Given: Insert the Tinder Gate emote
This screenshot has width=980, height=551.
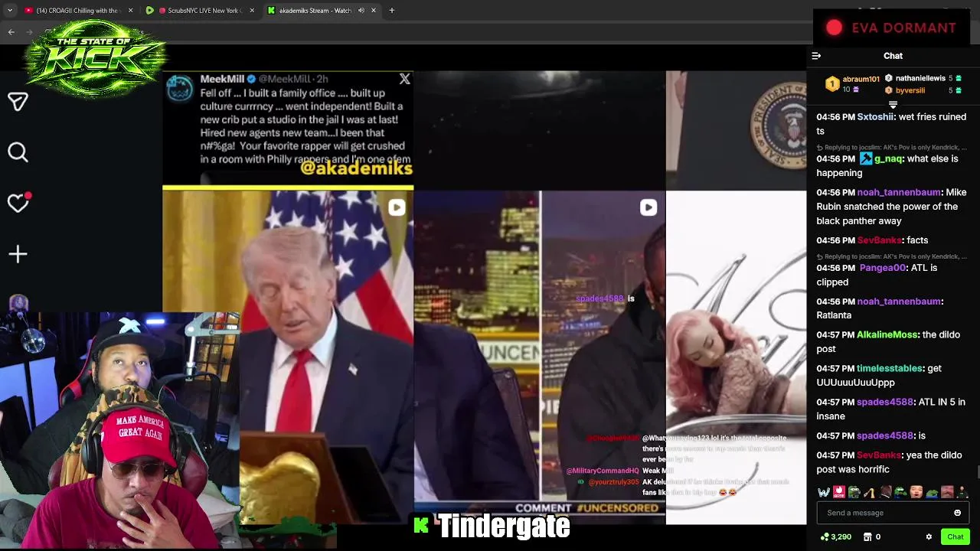Looking at the screenshot, I should click(839, 493).
